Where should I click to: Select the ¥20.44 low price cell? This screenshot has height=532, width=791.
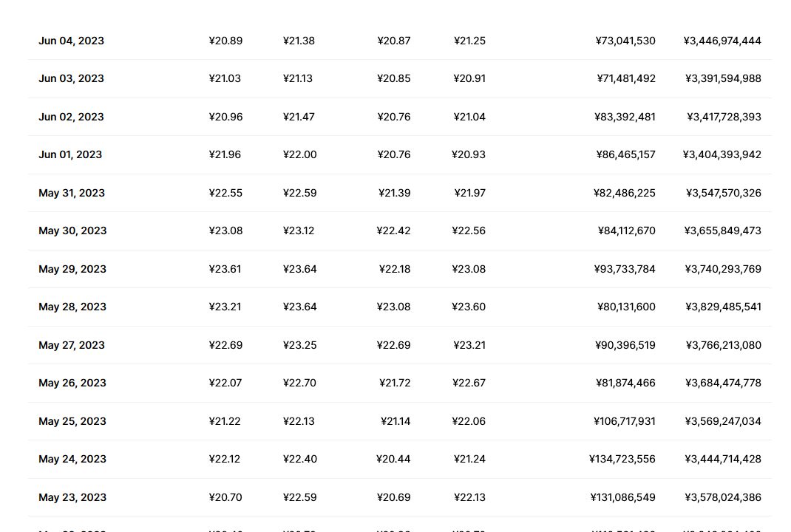pyautogui.click(x=393, y=459)
